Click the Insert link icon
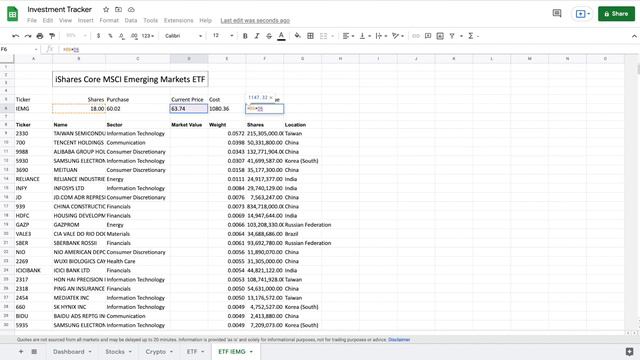The height and width of the screenshot is (360, 640). 416,36
